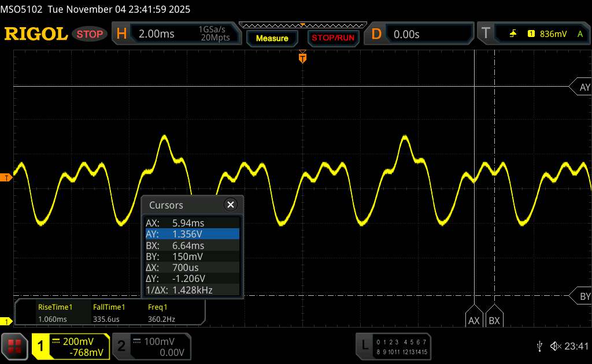Image resolution: width=592 pixels, height=364 pixels.
Task: Click the BY cursor tag
Action: pos(583,296)
